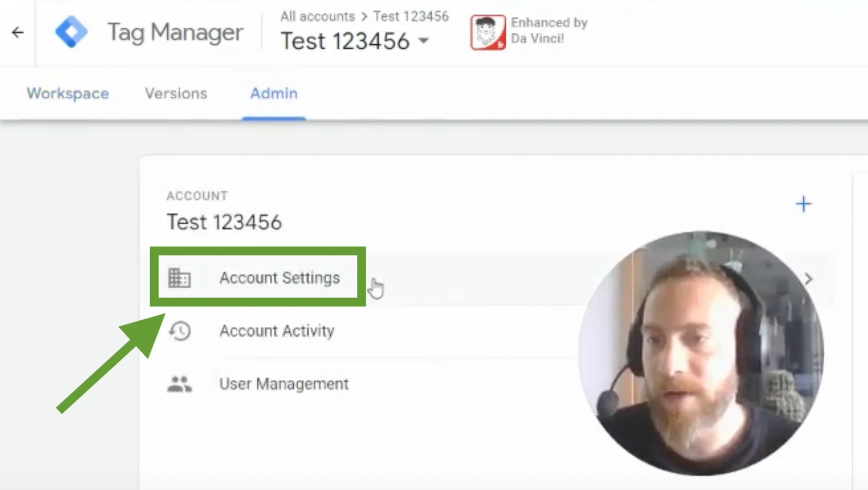Click the Test 123456 breadcrumb text
The height and width of the screenshot is (490, 868).
(x=410, y=16)
